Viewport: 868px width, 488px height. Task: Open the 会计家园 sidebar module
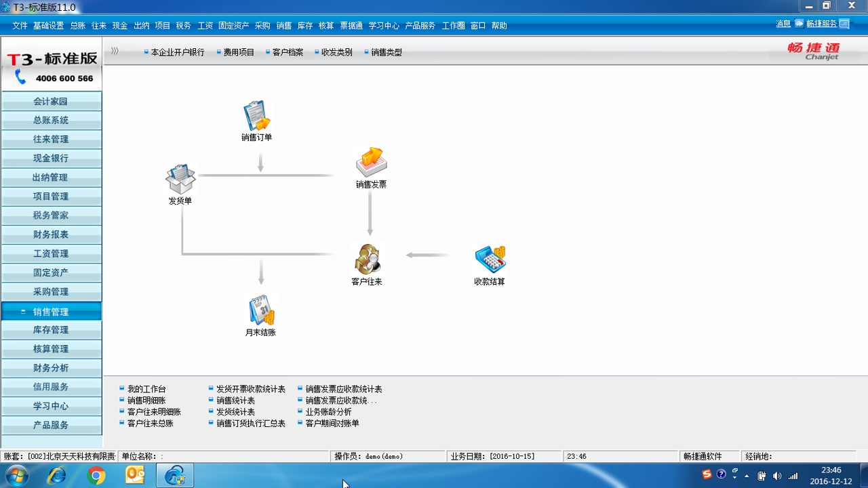coord(52,101)
